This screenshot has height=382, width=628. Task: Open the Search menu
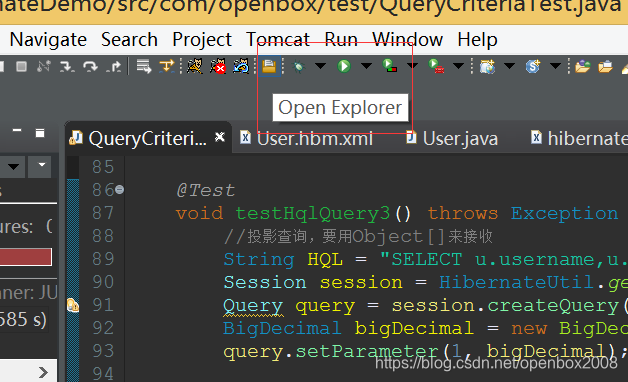pyautogui.click(x=129, y=40)
